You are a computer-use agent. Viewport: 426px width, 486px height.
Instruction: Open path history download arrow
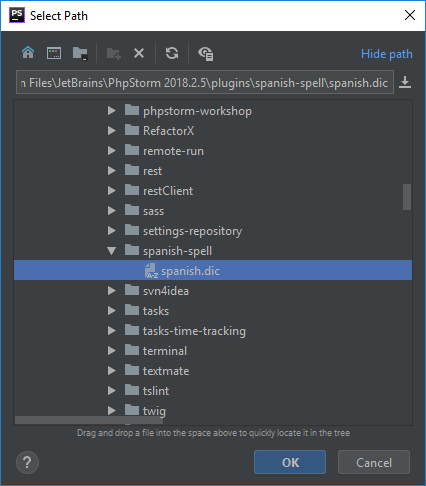tap(405, 82)
